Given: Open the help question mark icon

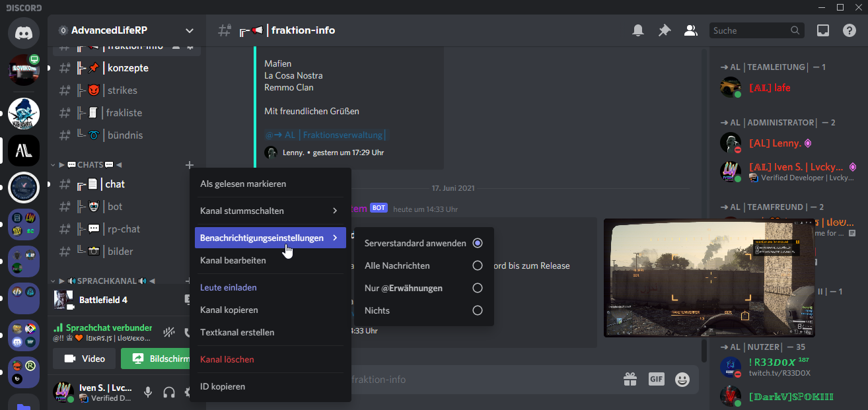Looking at the screenshot, I should point(849,30).
